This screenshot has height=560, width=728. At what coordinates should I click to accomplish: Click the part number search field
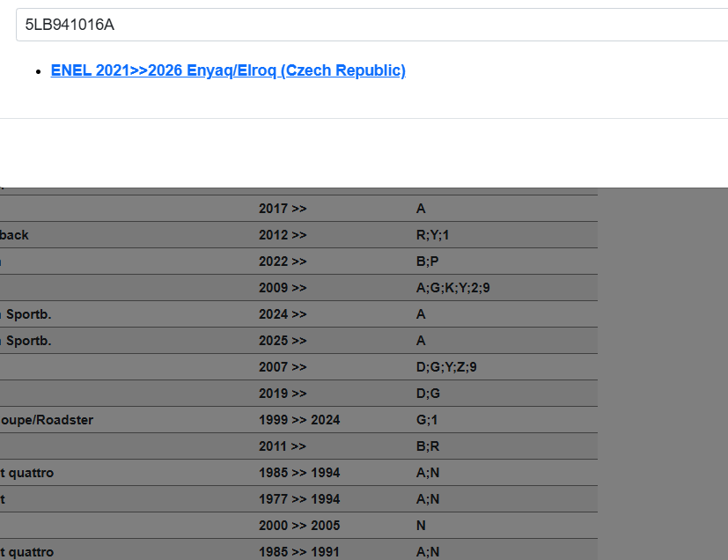[370, 25]
